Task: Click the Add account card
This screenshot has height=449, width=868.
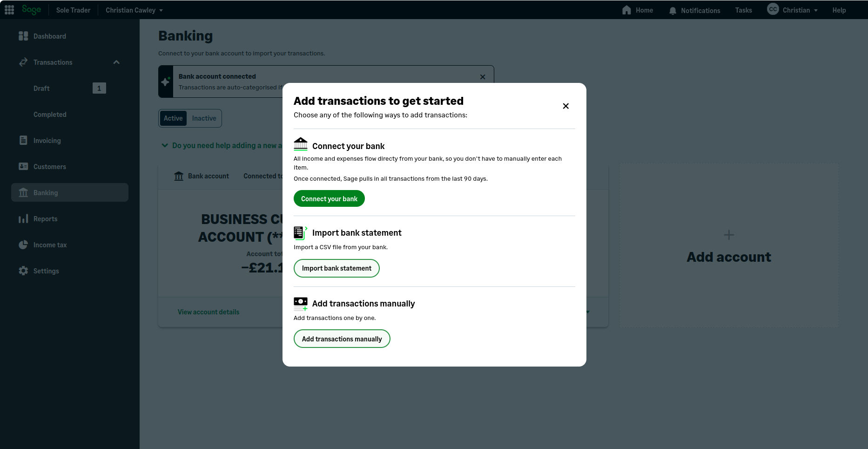Action: [728, 244]
